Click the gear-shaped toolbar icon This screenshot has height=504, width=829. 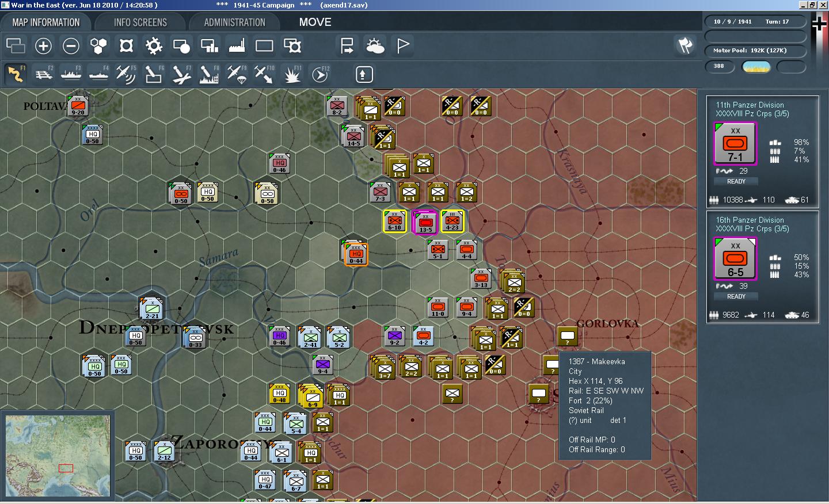(x=154, y=45)
